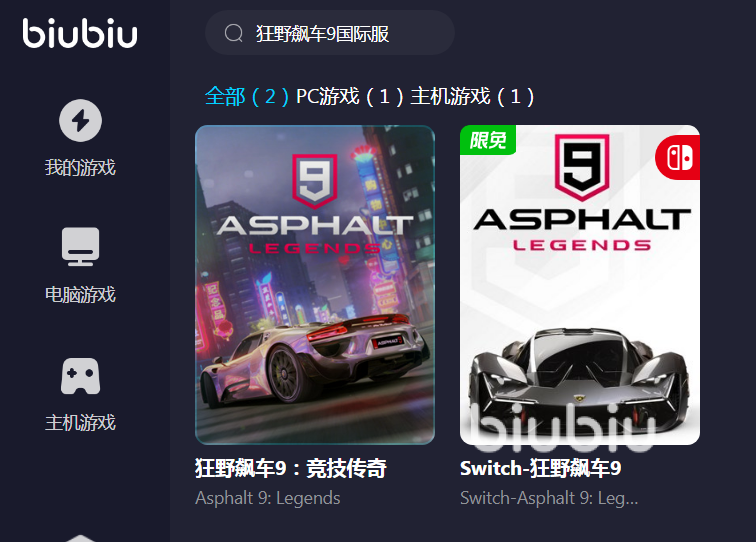Click the green 限免 badge
The width and height of the screenshot is (756, 542).
[x=488, y=140]
